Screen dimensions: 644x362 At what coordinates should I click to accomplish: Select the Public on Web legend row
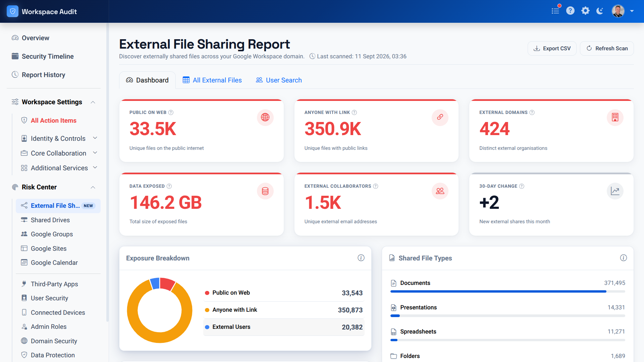point(284,293)
